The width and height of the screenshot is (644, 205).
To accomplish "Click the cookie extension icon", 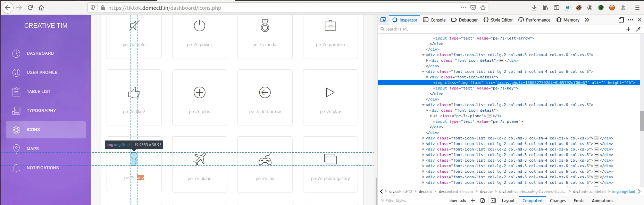I will coord(579,8).
